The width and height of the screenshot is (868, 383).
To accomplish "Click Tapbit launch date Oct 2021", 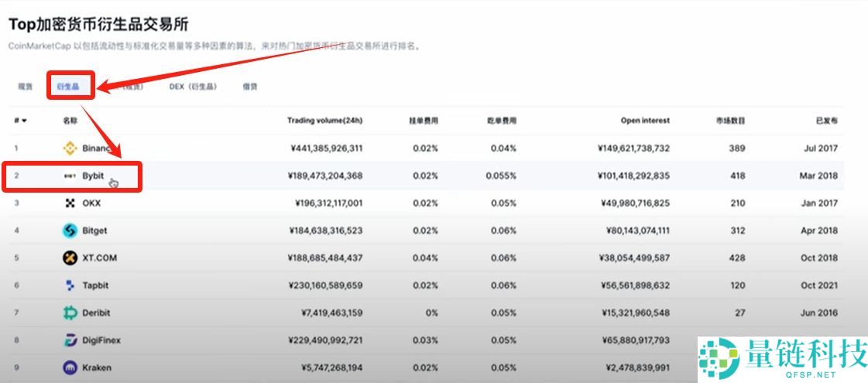I will click(x=819, y=286).
